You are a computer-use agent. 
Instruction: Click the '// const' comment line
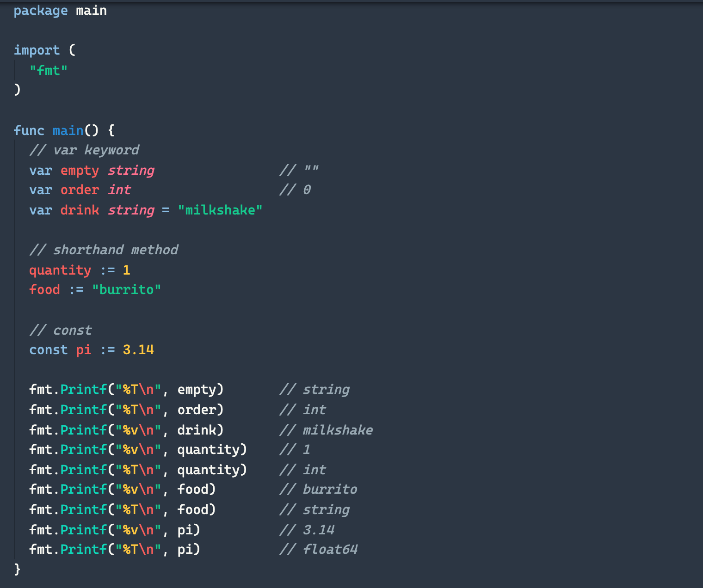[61, 330]
